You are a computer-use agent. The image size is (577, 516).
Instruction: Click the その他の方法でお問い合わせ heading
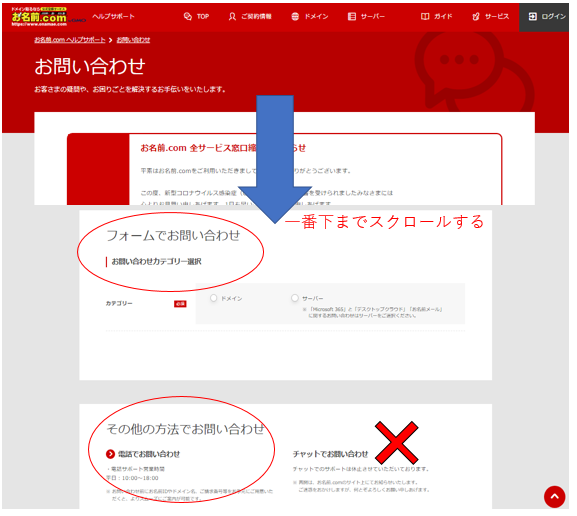[x=185, y=429]
